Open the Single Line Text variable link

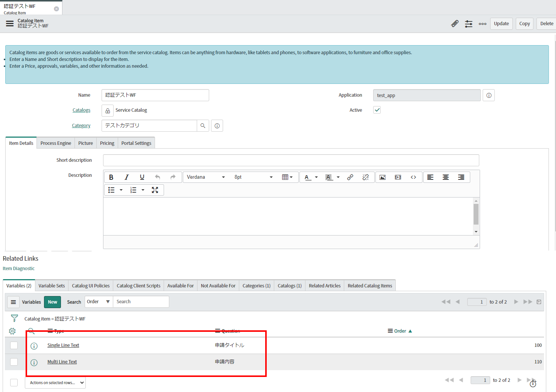[63, 345]
